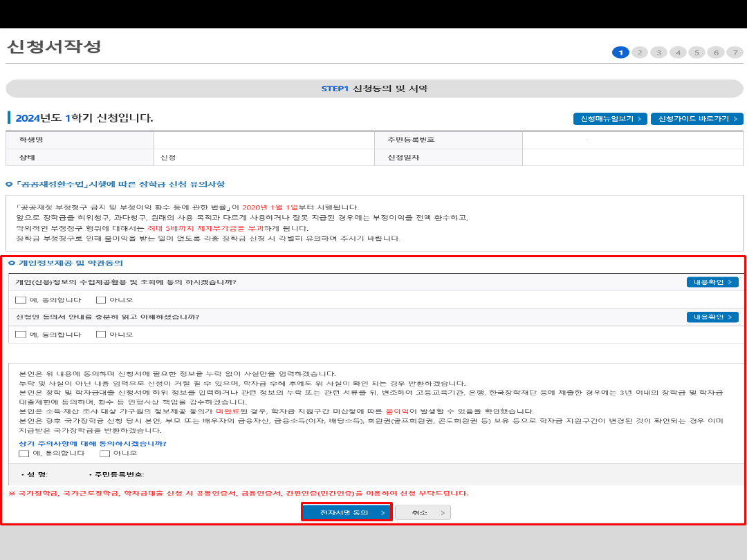
Task: Open 신청가이드 바로가기 guide link
Action: pyautogui.click(x=697, y=119)
